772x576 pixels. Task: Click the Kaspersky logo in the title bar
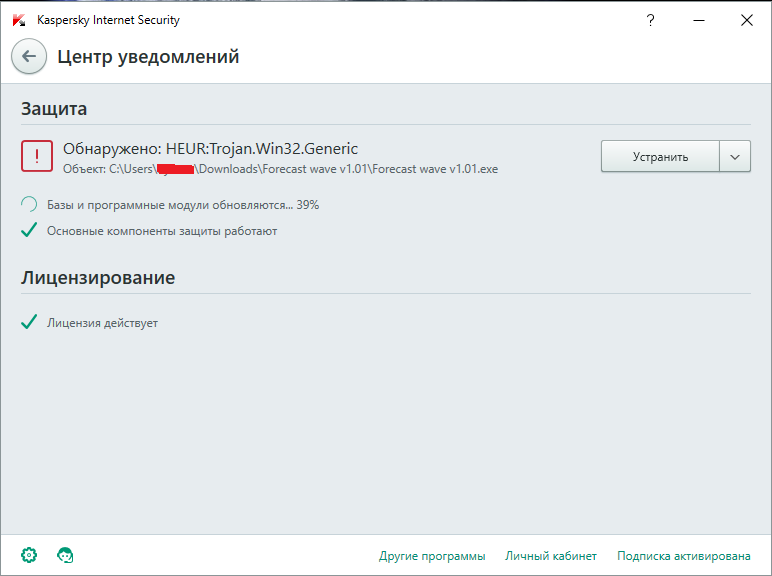pyautogui.click(x=19, y=20)
